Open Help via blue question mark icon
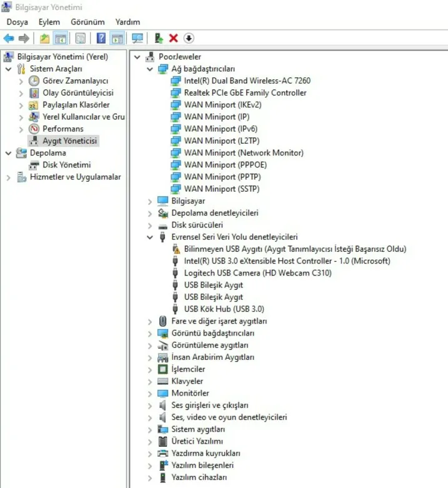448x488 pixels. point(101,38)
